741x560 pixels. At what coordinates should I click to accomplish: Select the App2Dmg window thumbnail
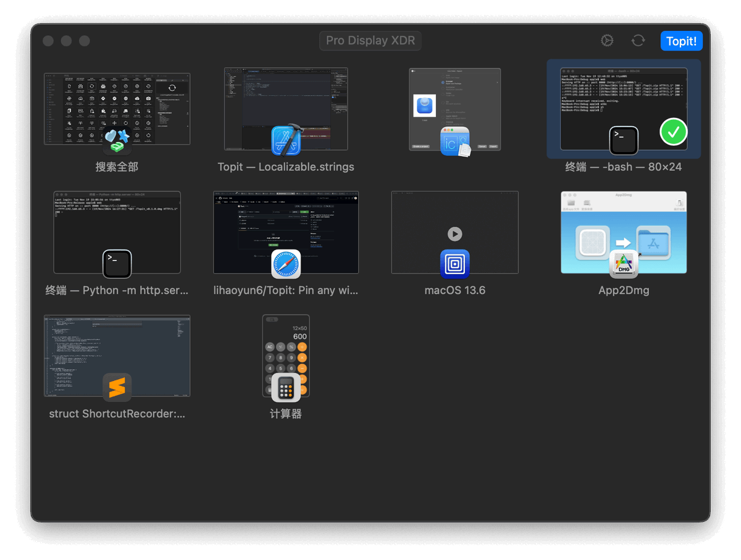point(624,233)
